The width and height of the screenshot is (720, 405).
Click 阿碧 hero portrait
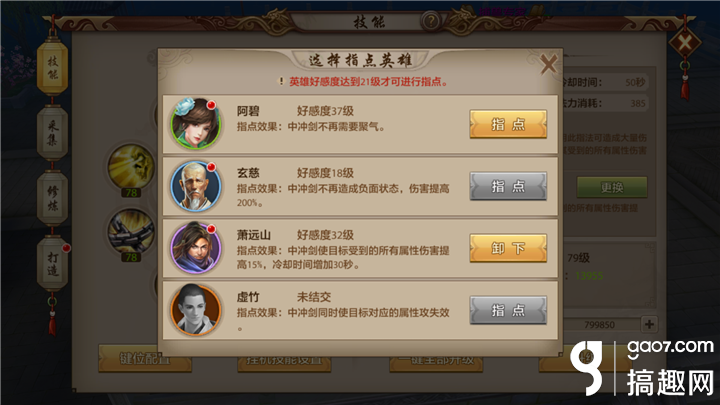(196, 124)
